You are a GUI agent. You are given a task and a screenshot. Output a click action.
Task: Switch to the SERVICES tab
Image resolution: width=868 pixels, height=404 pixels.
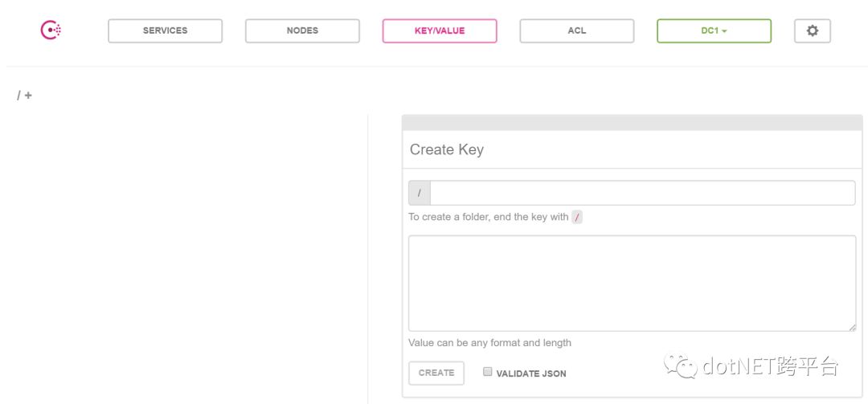pyautogui.click(x=165, y=31)
